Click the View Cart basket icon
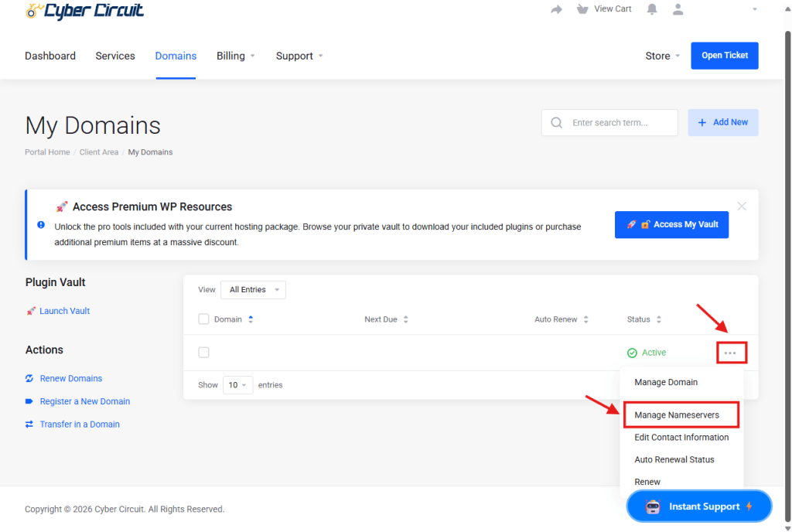The image size is (792, 532). pyautogui.click(x=582, y=9)
